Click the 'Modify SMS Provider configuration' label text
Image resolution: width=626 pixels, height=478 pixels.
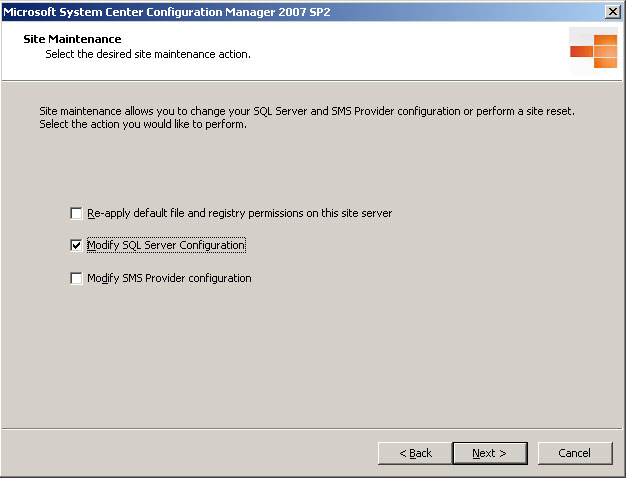tap(169, 278)
